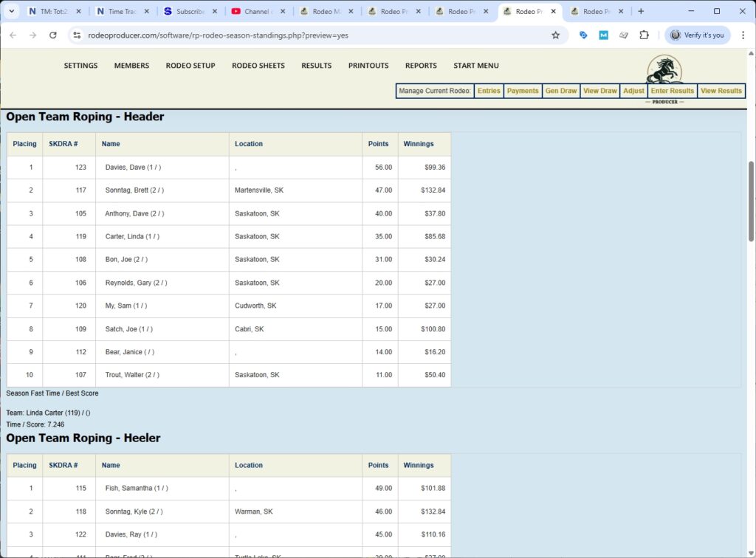Click the Verify it's you profile icon
The image size is (756, 558).
pyautogui.click(x=697, y=35)
